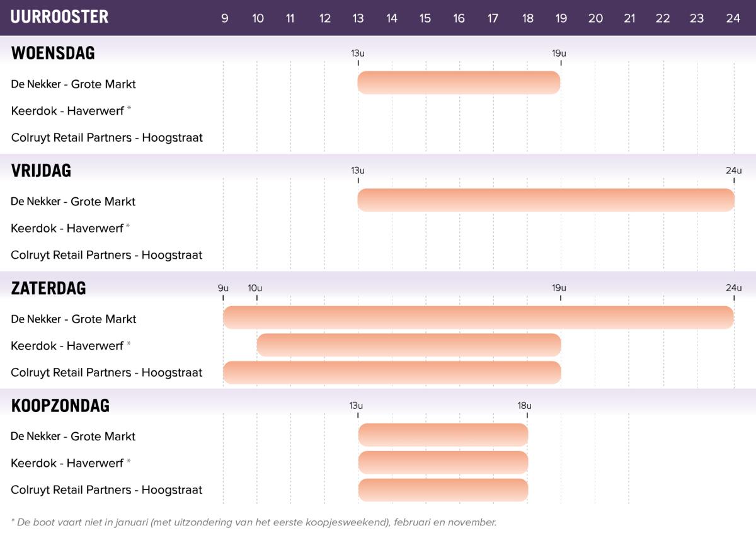
Task: Click hour 9 in the top header row
Action: pos(224,18)
